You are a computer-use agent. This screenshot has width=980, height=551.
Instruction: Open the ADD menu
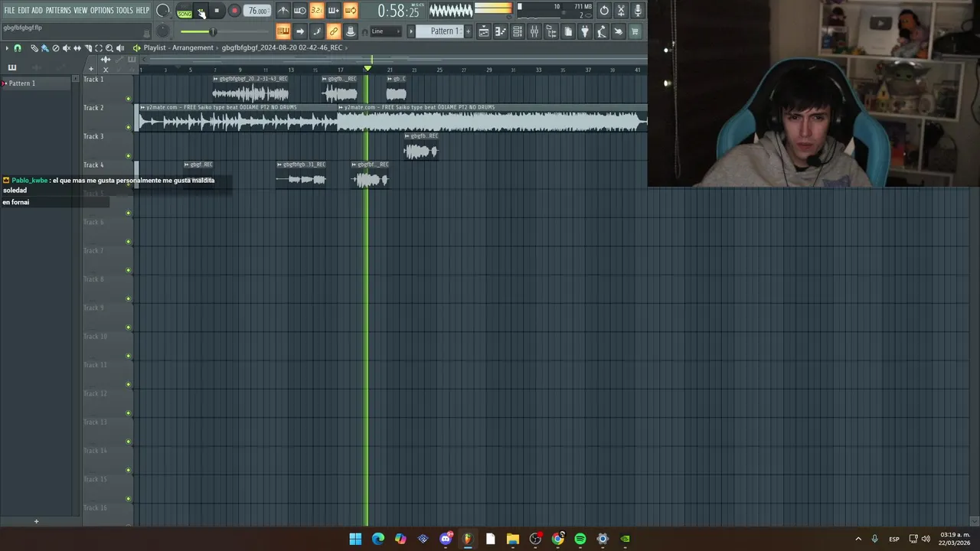37,10
